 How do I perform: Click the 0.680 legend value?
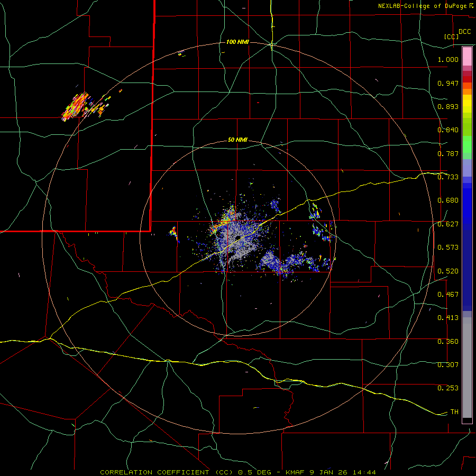point(448,200)
